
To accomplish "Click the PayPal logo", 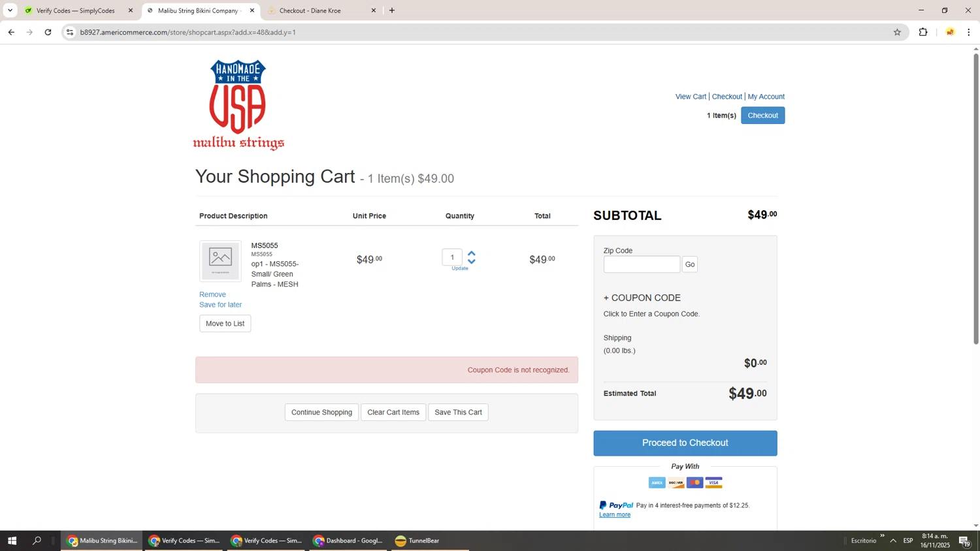I will (616, 505).
